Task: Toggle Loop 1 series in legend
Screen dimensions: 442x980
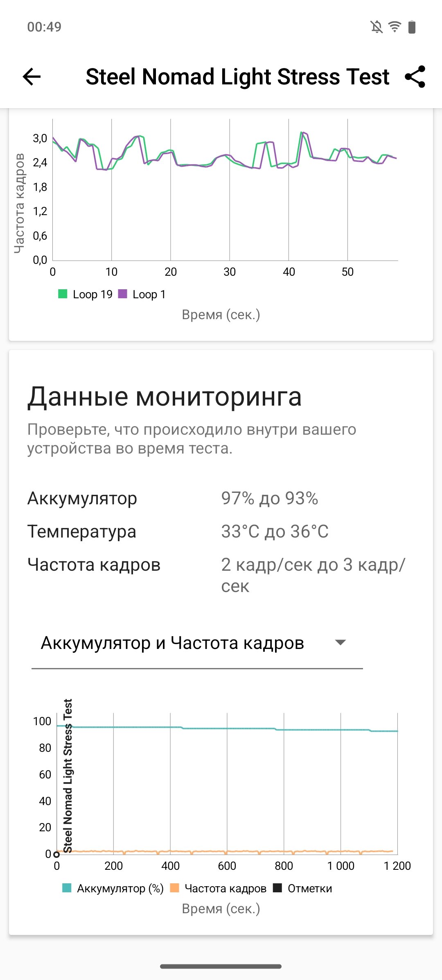Action: 142,294
